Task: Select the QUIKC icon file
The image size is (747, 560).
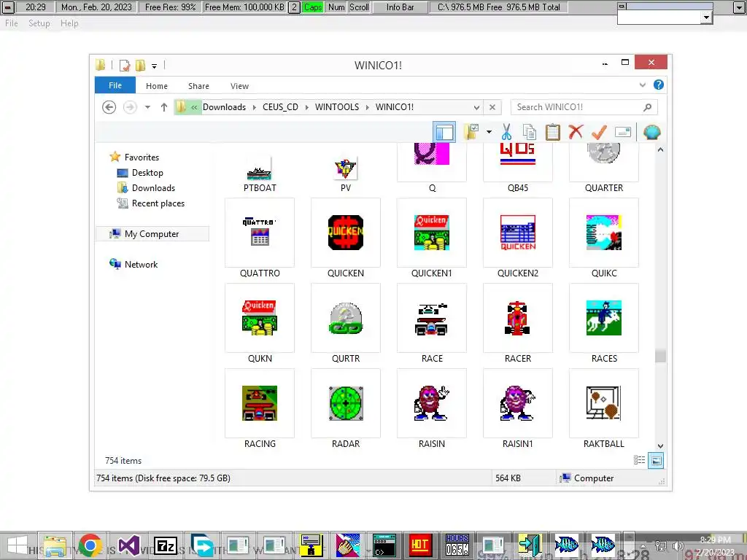Action: click(x=604, y=238)
